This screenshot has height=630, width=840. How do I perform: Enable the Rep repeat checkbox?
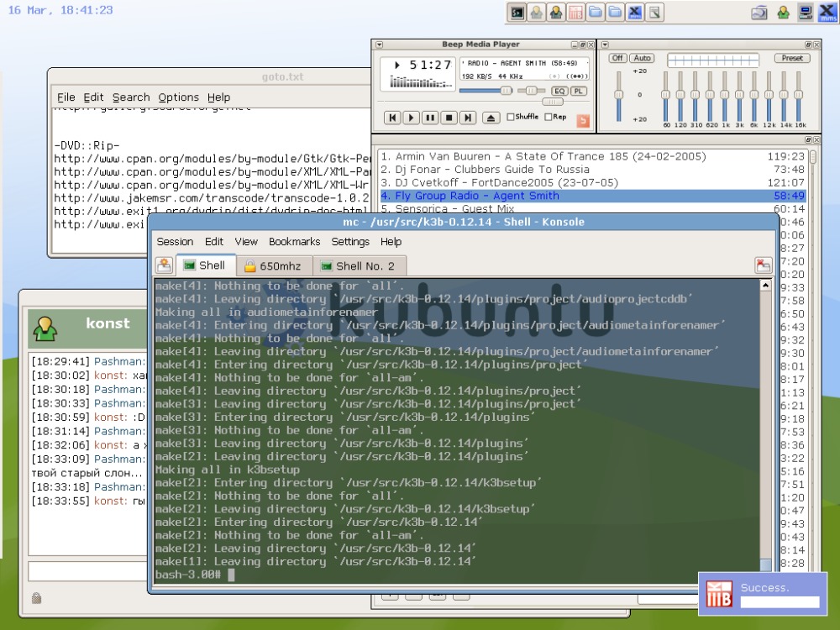[555, 117]
